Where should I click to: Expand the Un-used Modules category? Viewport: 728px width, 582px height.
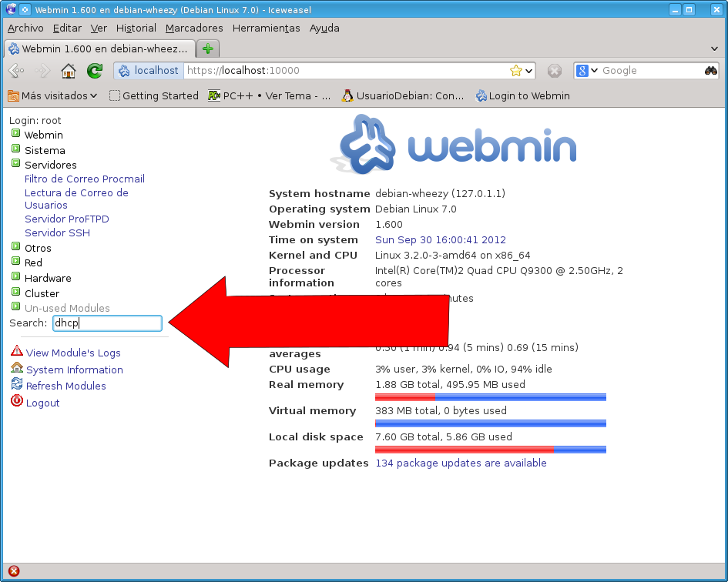click(15, 306)
